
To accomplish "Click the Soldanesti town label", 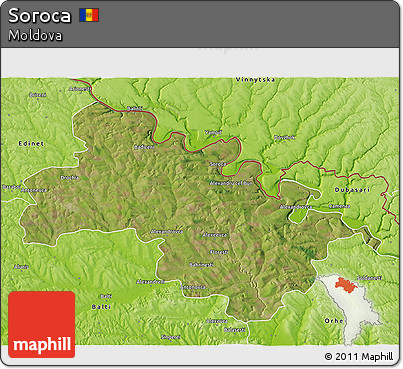I will (369, 277).
